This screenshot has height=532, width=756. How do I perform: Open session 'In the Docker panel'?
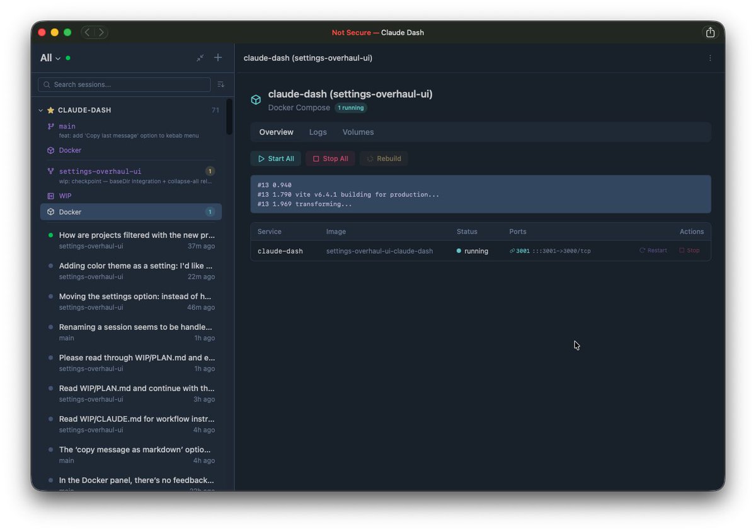coord(131,483)
